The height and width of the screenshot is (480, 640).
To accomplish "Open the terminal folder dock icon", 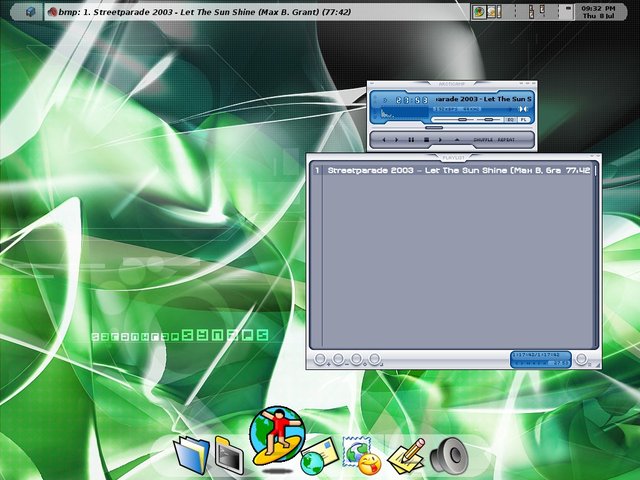I will [229, 455].
